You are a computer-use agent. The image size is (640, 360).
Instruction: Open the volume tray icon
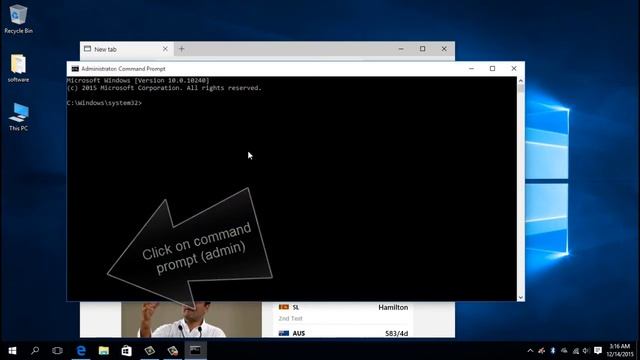click(586, 351)
